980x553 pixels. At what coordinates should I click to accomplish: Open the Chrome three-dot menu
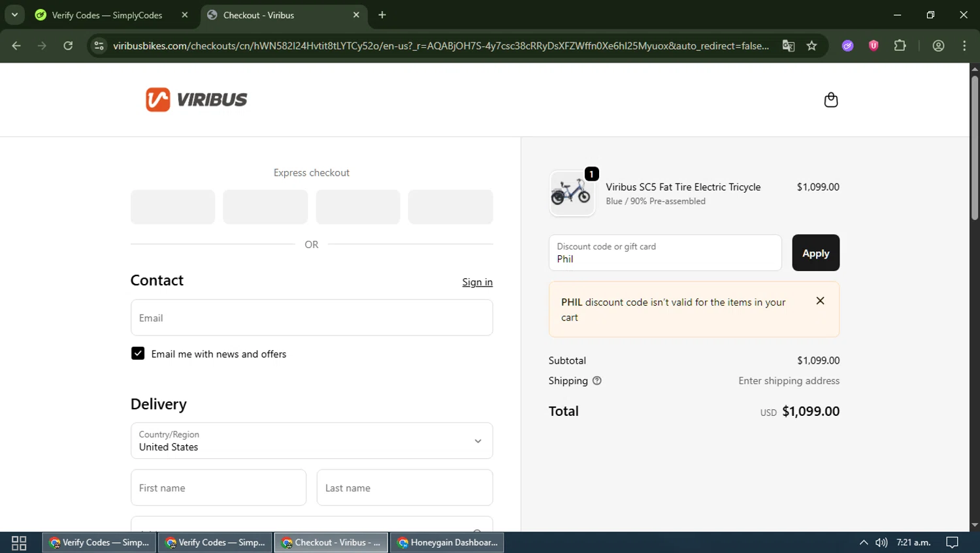point(964,46)
